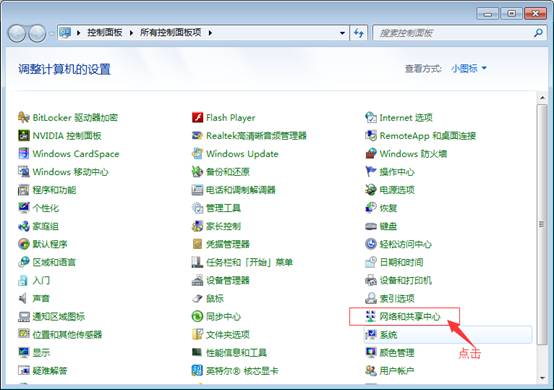Click 英特尔® 核芯显卡 link
Viewport: 554px width, 390px height.
click(242, 370)
